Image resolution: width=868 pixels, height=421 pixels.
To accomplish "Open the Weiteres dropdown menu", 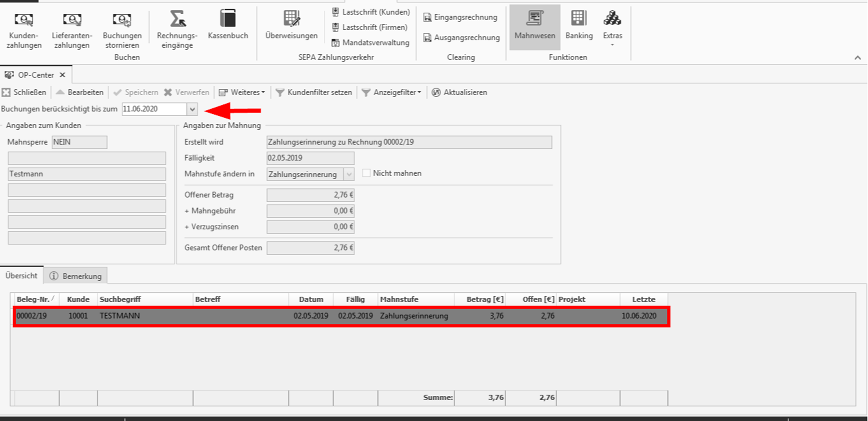I will pyautogui.click(x=242, y=93).
